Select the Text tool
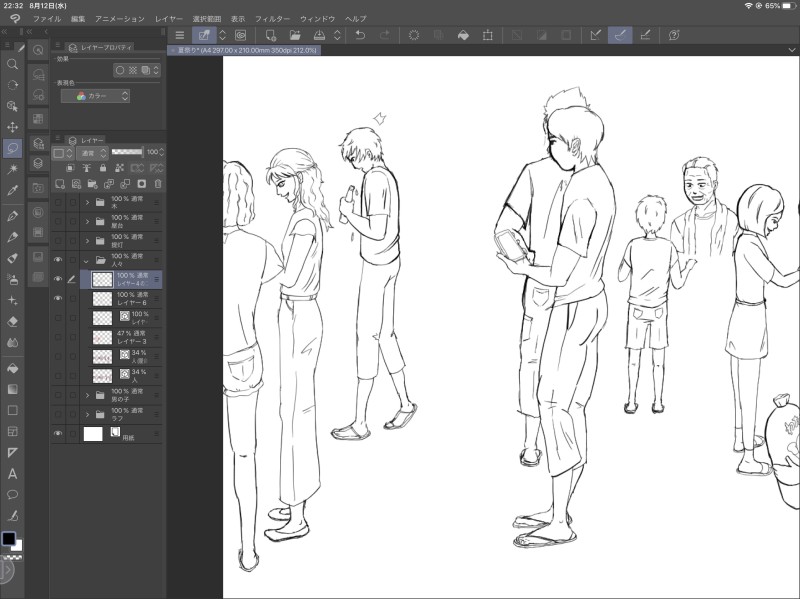800x599 pixels. 12,474
